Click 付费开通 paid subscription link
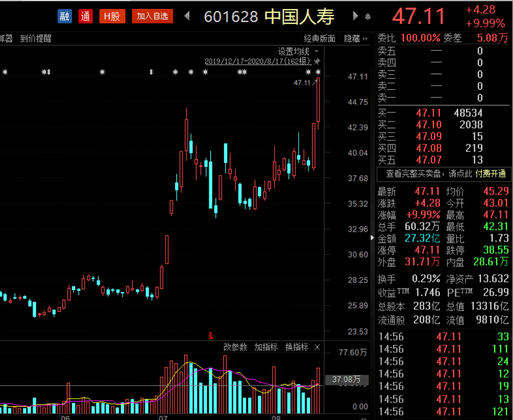 (x=491, y=174)
